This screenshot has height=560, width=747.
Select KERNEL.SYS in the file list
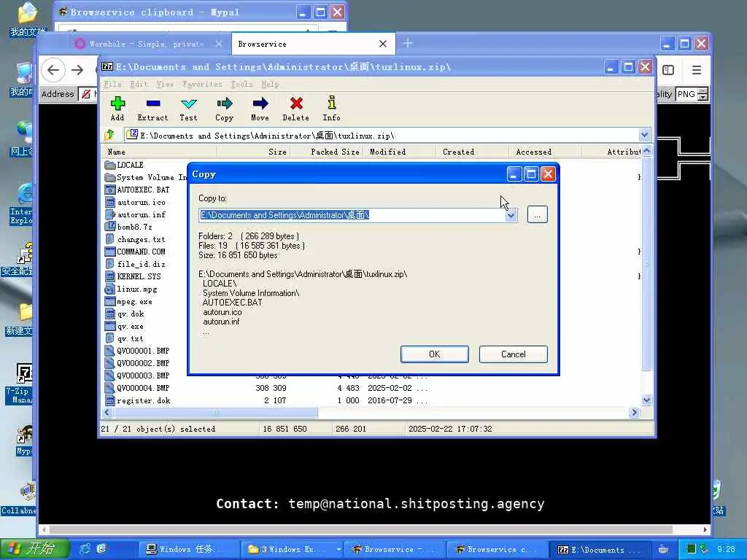133,276
